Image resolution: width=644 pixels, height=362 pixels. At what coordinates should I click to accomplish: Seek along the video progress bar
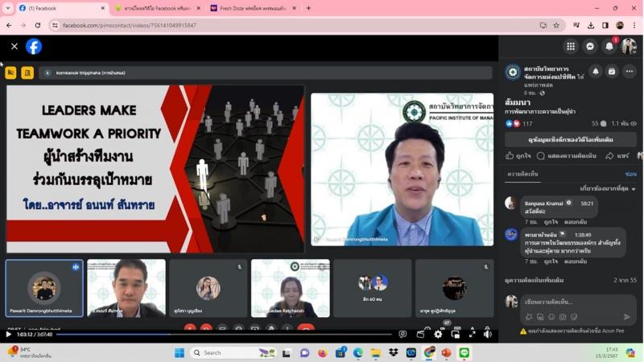225,334
